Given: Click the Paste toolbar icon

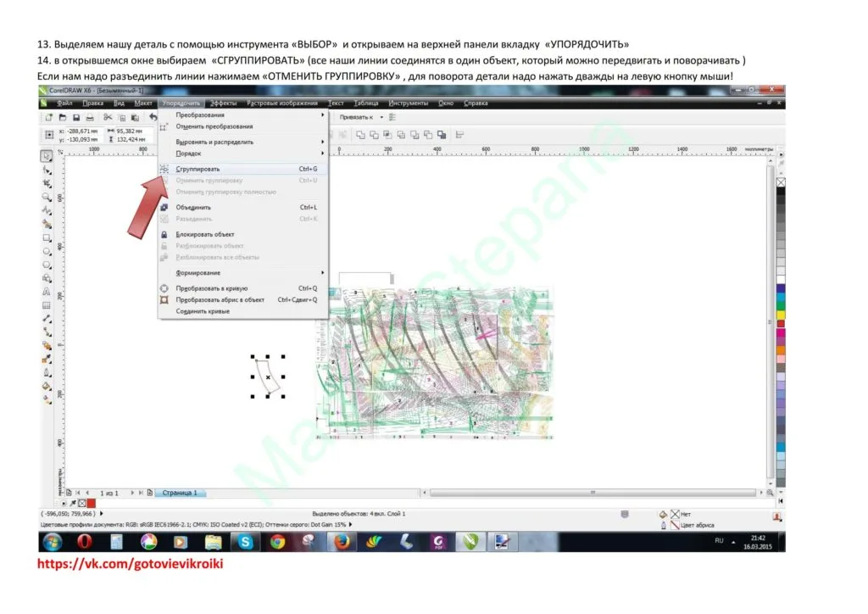Looking at the screenshot, I should pos(135,117).
